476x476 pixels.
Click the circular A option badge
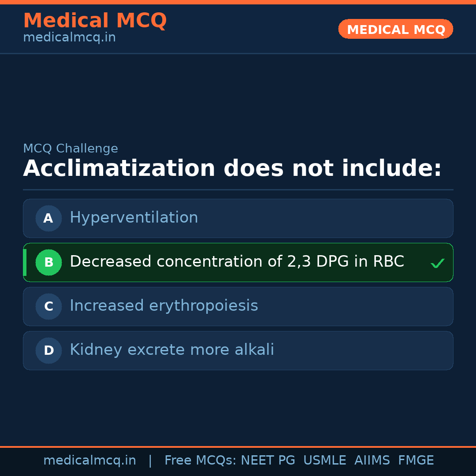click(48, 218)
